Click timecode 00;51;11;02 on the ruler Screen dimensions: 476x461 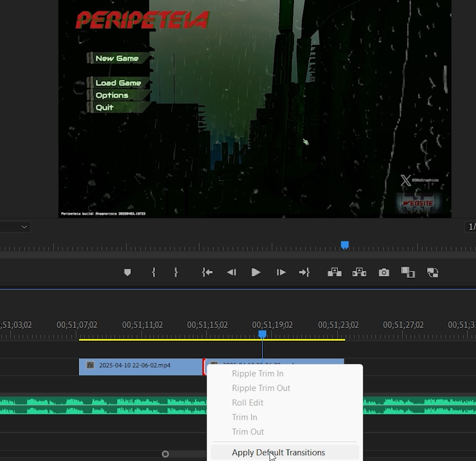[x=143, y=325]
